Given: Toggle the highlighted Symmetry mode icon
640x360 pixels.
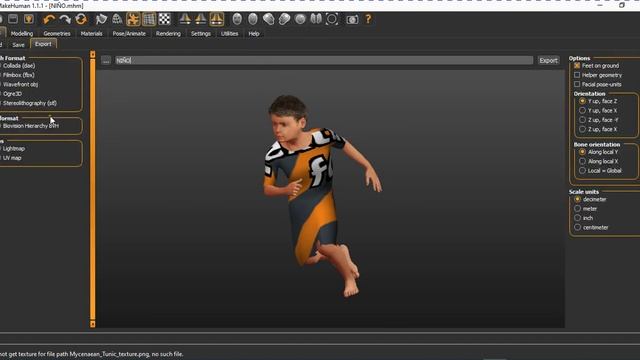Looking at the screenshot, I should click(217, 19).
